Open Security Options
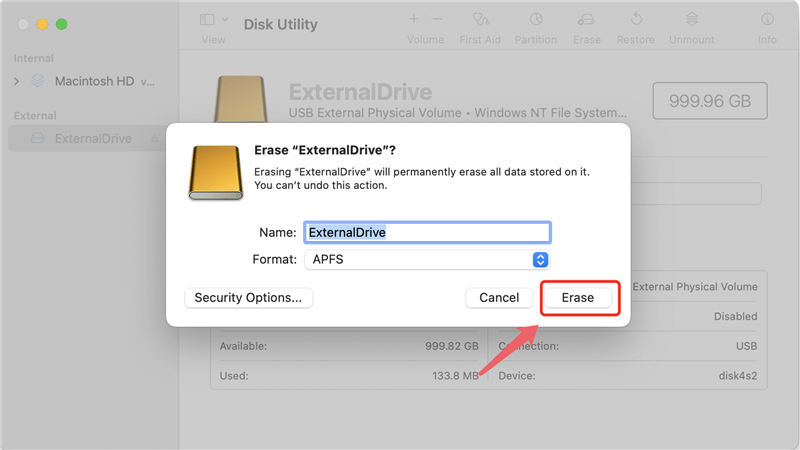Image resolution: width=800 pixels, height=450 pixels. (248, 298)
